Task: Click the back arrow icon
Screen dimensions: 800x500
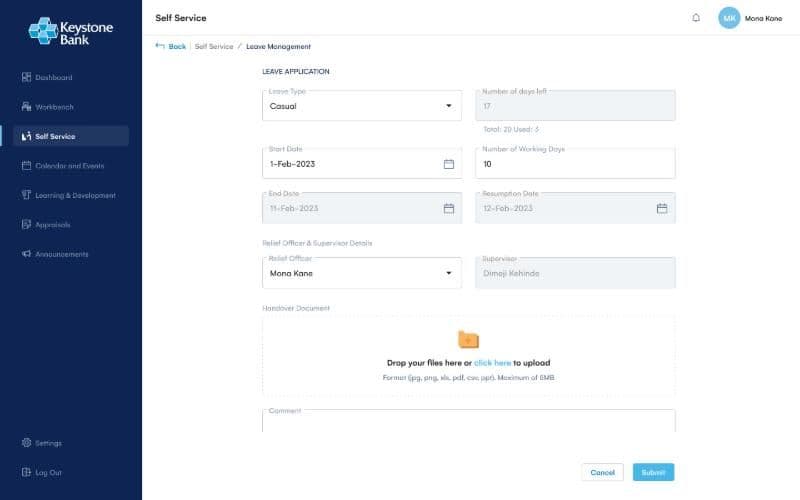Action: 160,46
